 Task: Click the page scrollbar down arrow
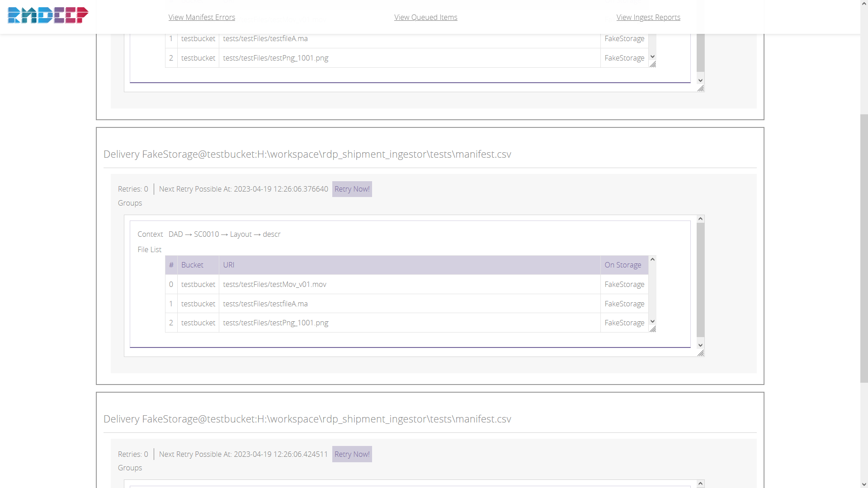tap(864, 484)
